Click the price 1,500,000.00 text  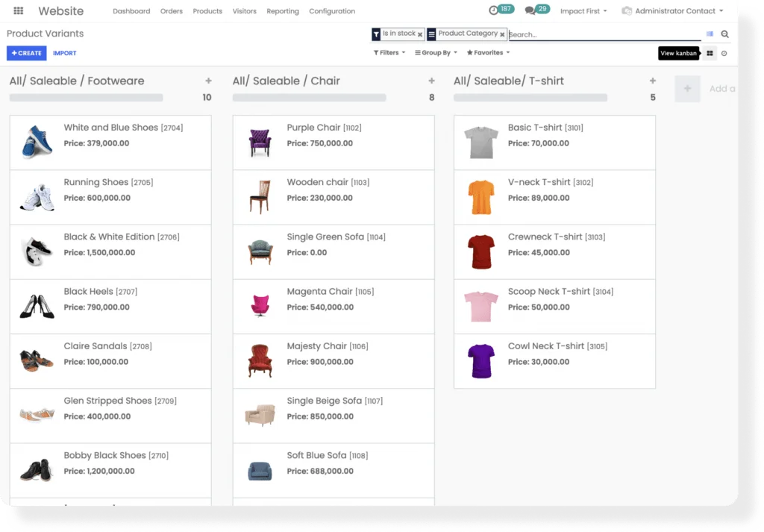coord(111,252)
